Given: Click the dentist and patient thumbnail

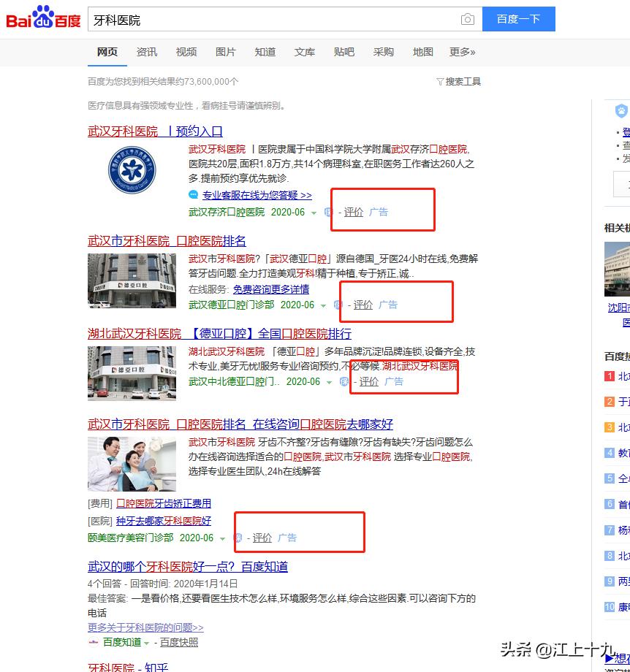Looking at the screenshot, I should [x=132, y=464].
